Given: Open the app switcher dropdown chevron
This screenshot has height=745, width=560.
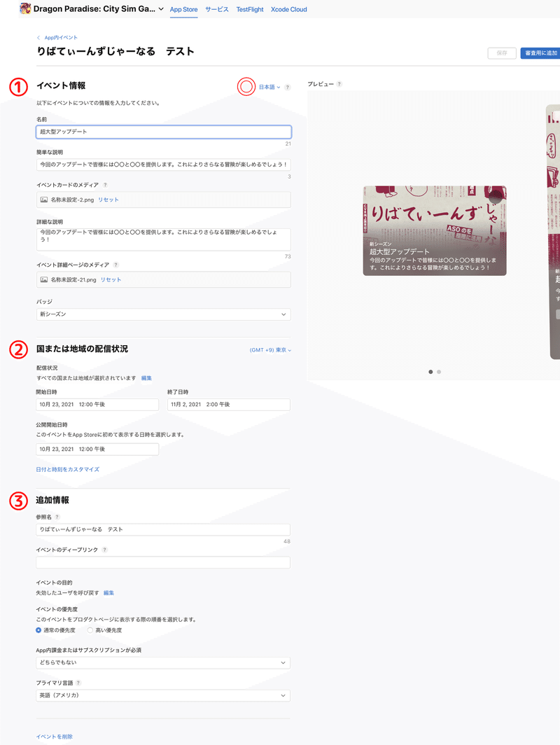Looking at the screenshot, I should tap(161, 9).
